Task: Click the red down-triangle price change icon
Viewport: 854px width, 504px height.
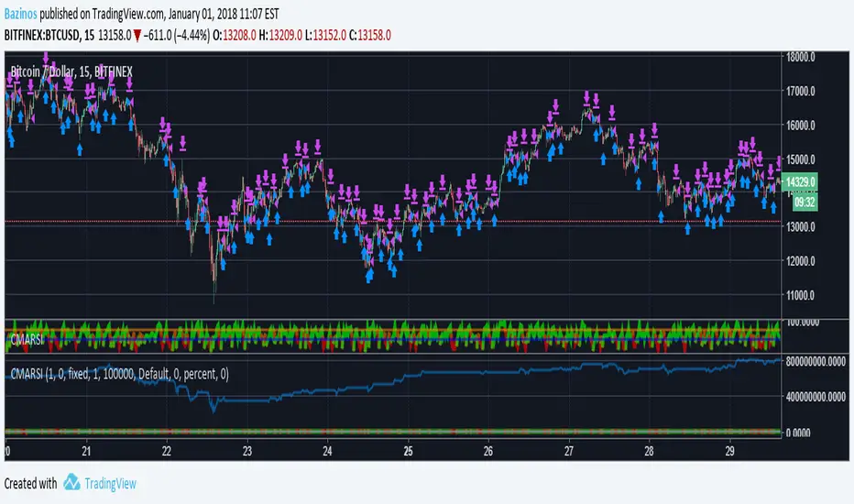Action: (x=137, y=36)
